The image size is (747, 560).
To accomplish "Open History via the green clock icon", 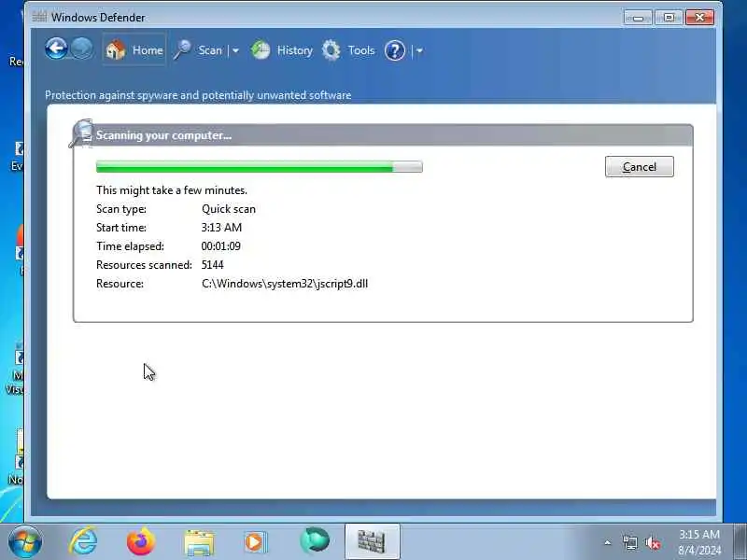I will (x=261, y=50).
